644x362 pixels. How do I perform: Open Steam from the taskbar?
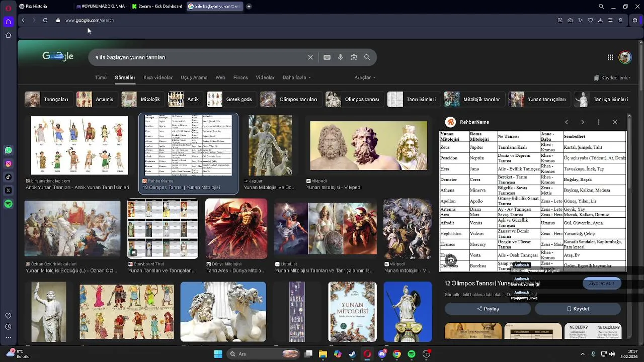[x=352, y=354]
